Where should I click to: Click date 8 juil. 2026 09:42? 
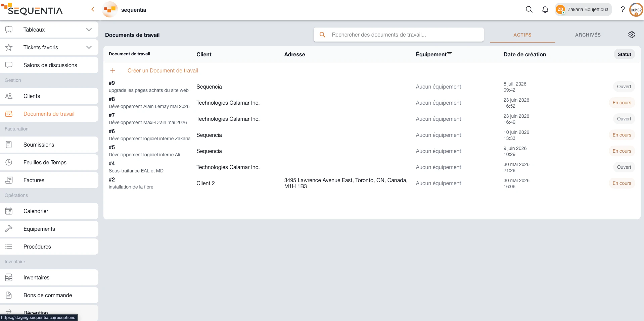(x=515, y=87)
